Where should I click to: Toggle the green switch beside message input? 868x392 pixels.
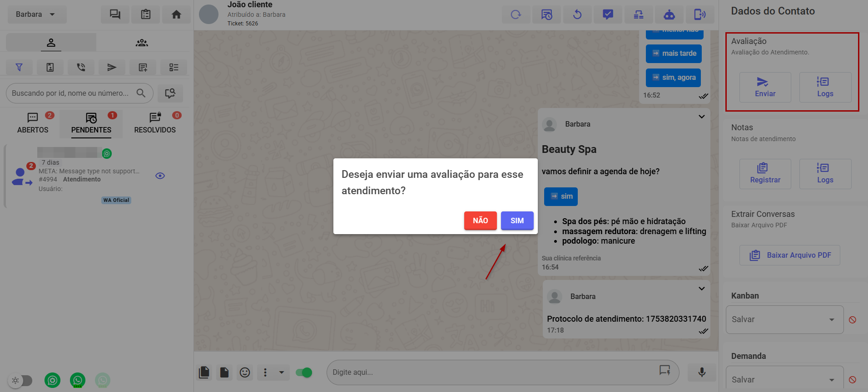[x=304, y=372]
